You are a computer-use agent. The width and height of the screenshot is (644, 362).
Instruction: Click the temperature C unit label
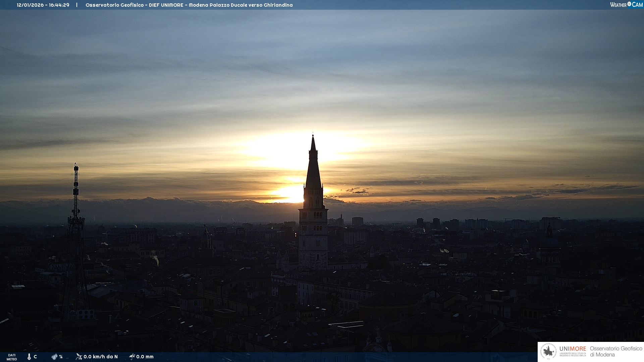pyautogui.click(x=35, y=357)
